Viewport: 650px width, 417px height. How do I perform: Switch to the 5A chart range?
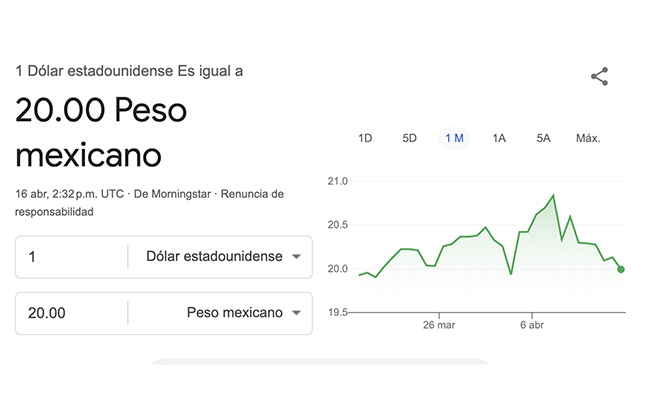tap(543, 138)
